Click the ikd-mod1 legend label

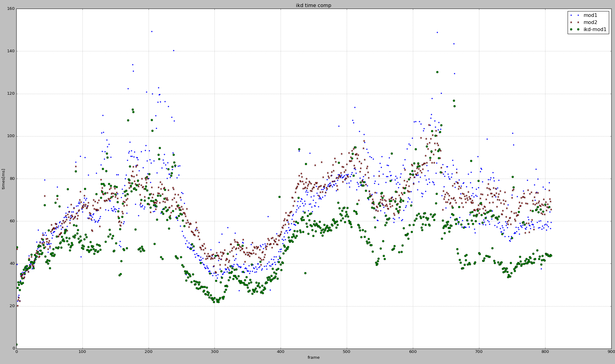(595, 30)
